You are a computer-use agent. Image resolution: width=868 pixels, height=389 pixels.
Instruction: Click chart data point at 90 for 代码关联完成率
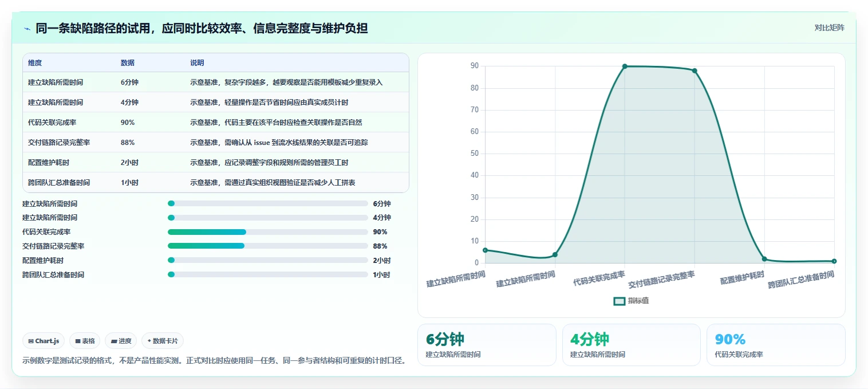point(625,66)
